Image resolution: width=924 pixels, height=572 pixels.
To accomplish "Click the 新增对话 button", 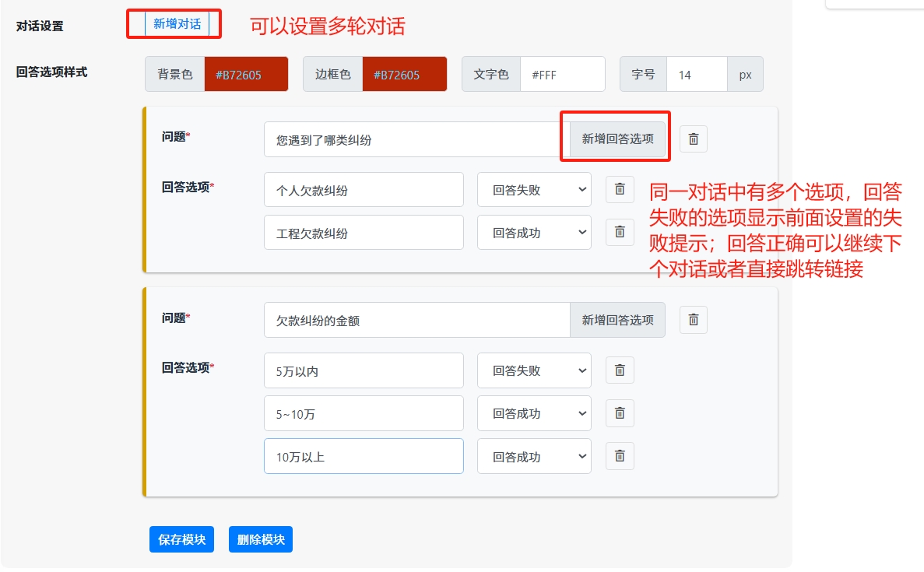I will click(177, 24).
